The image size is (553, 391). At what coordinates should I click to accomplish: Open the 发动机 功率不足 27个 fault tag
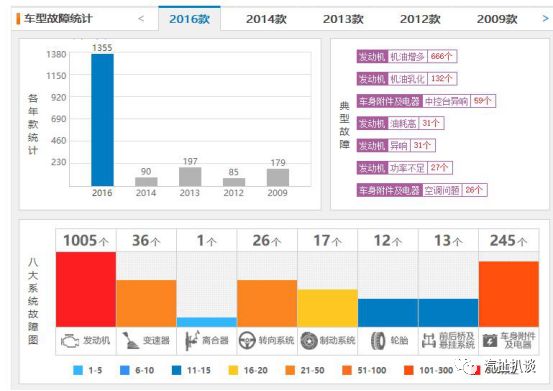(x=405, y=167)
